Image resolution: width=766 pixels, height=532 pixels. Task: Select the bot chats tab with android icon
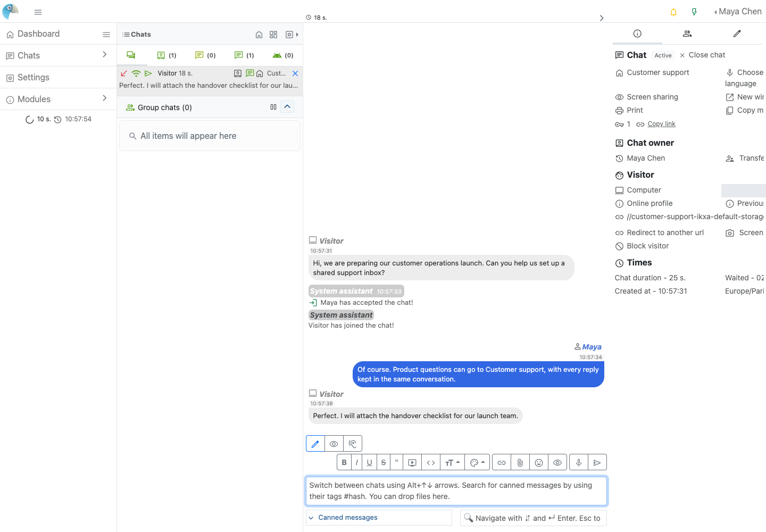coord(283,55)
